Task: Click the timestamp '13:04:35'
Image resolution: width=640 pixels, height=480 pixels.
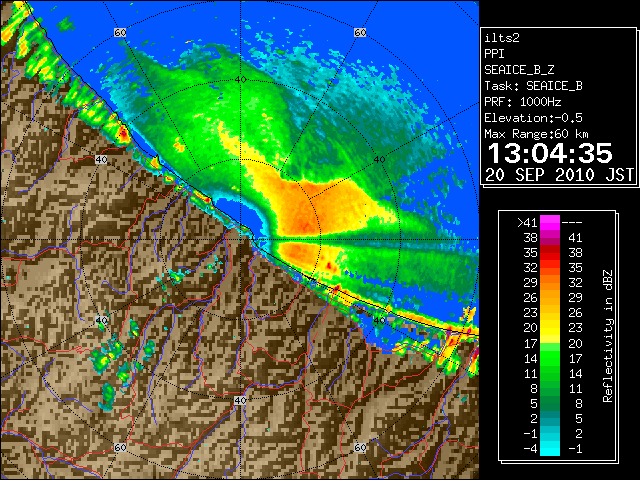Action: (550, 153)
